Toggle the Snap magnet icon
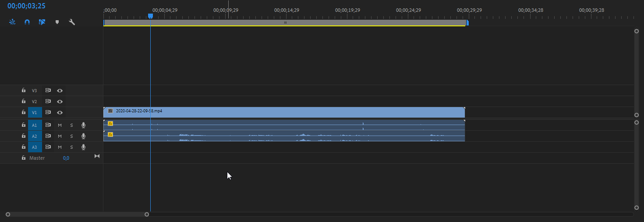The image size is (644, 222). click(27, 22)
